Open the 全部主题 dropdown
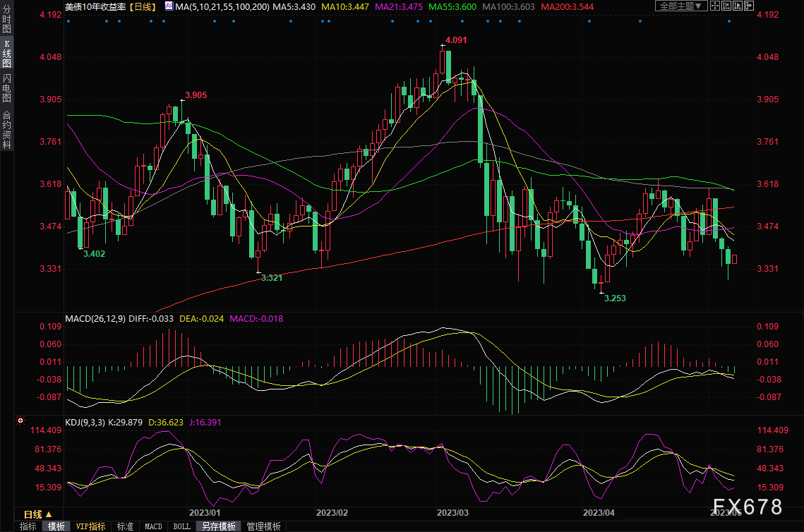804x532 pixels. 681,6
